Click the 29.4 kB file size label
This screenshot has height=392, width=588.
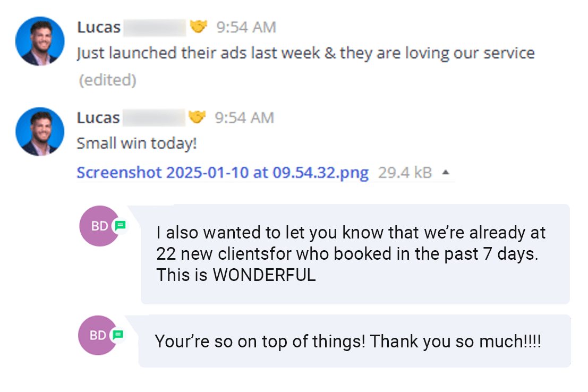pos(405,173)
